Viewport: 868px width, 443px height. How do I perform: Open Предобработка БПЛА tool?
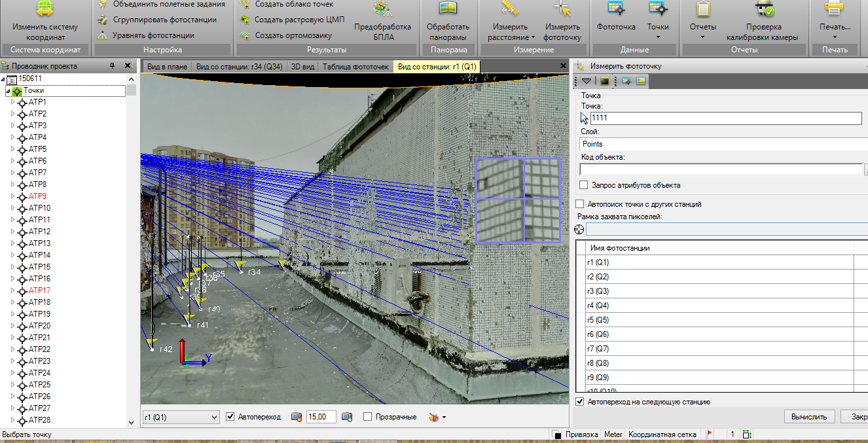[382, 21]
